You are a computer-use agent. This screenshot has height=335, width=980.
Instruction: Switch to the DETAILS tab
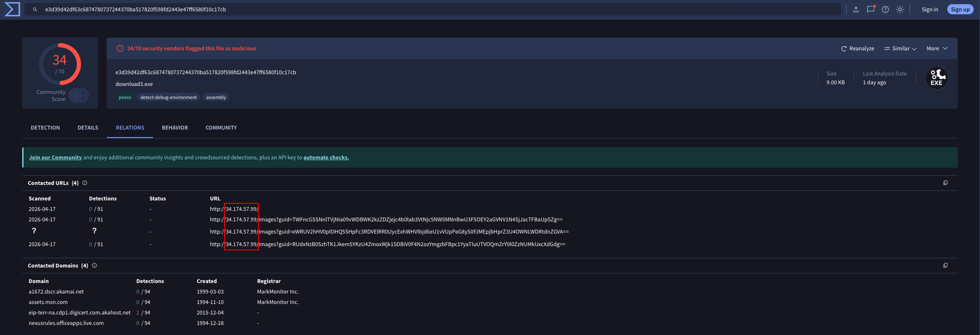(88, 128)
